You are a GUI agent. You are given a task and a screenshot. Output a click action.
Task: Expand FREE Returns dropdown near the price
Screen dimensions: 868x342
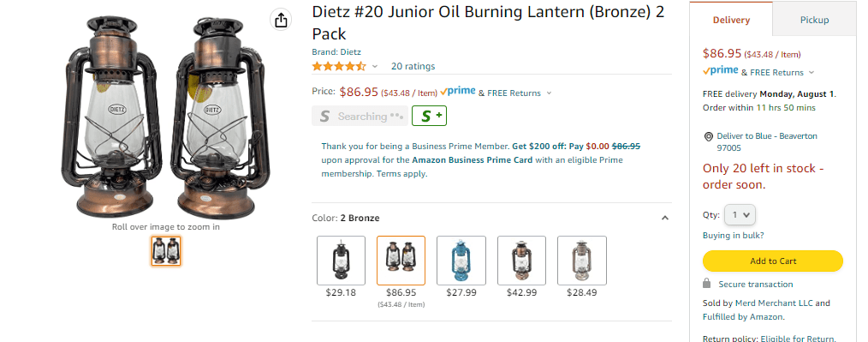[x=549, y=93]
